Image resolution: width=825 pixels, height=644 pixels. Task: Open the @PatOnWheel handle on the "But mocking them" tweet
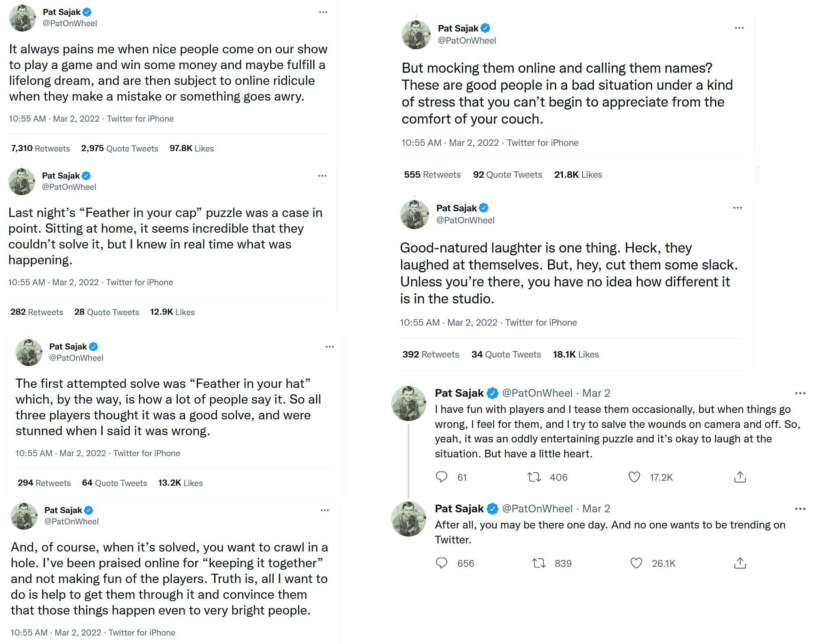[467, 40]
